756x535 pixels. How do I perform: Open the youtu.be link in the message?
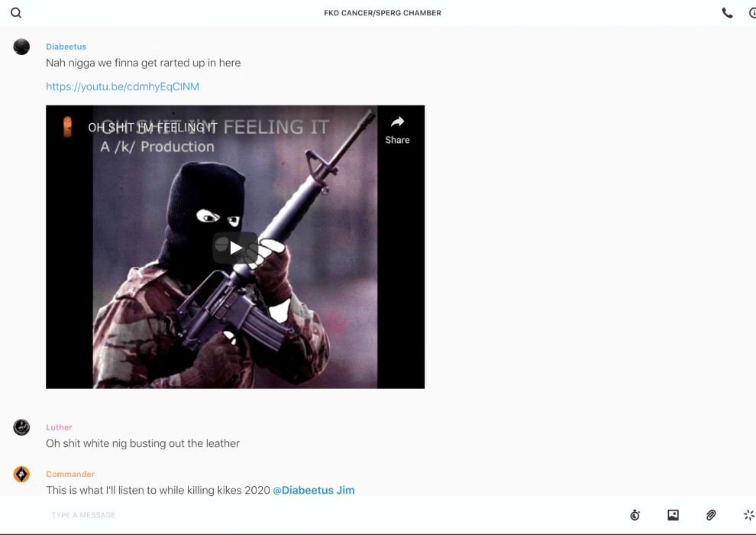coord(122,86)
